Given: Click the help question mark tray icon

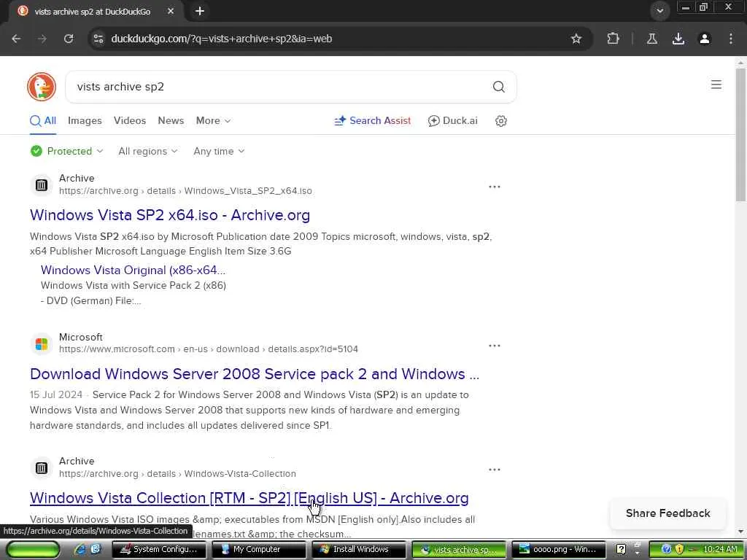Looking at the screenshot, I should pyautogui.click(x=621, y=550).
